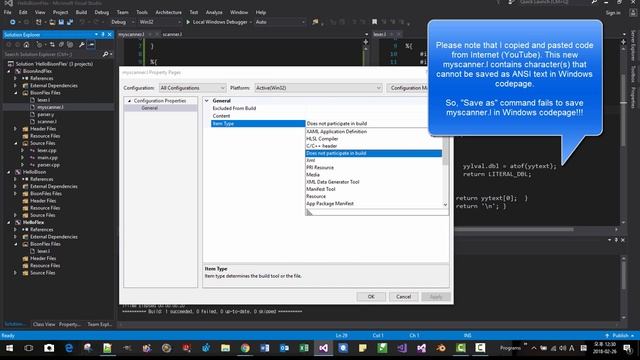Open the Build menu
The image size is (640, 360).
81,12
